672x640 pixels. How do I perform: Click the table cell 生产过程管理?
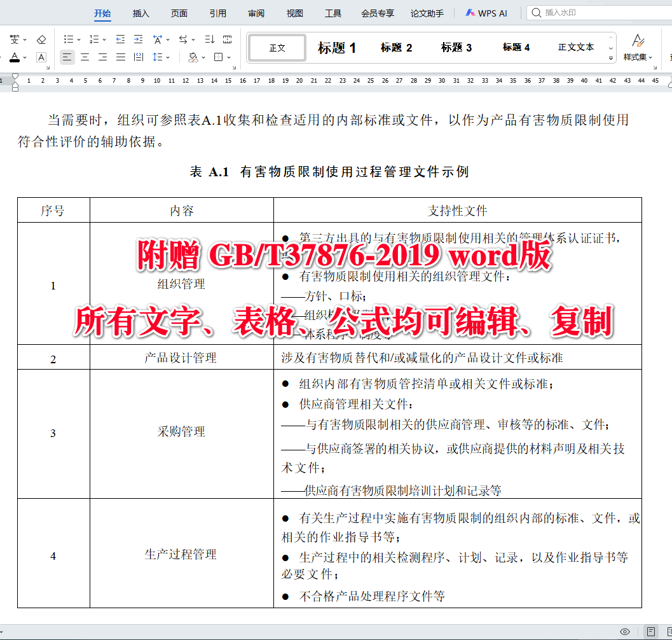tap(181, 553)
